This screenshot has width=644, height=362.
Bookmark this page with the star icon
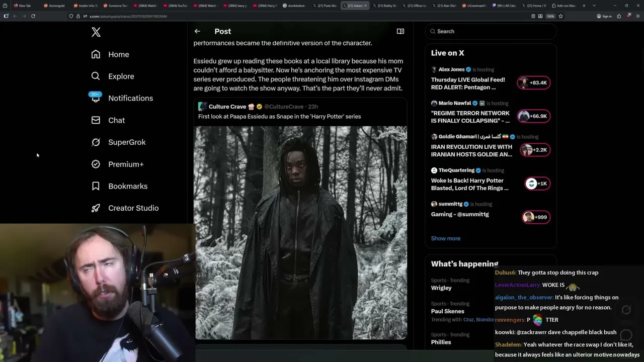pyautogui.click(x=560, y=16)
